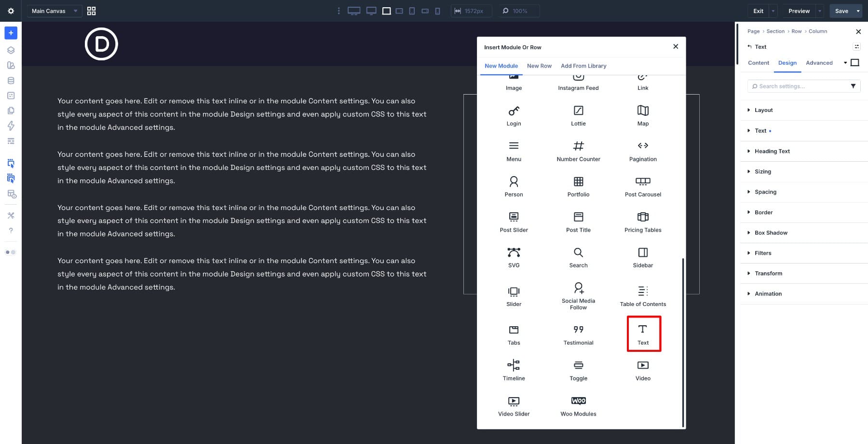Insert the Post Carousel module

click(643, 186)
